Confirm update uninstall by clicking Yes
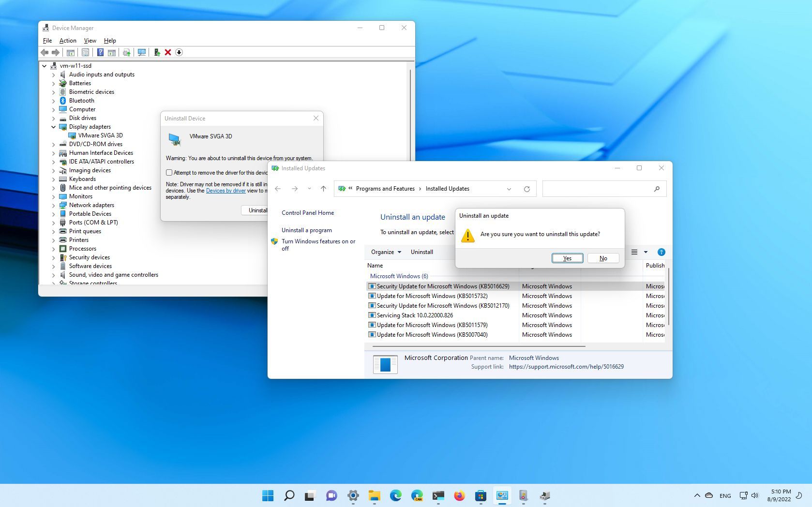812x507 pixels. pyautogui.click(x=567, y=258)
